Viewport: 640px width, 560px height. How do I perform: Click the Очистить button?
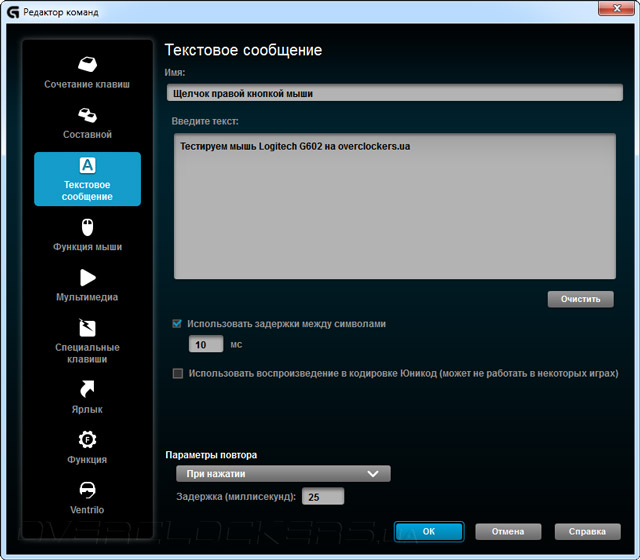pyautogui.click(x=580, y=299)
